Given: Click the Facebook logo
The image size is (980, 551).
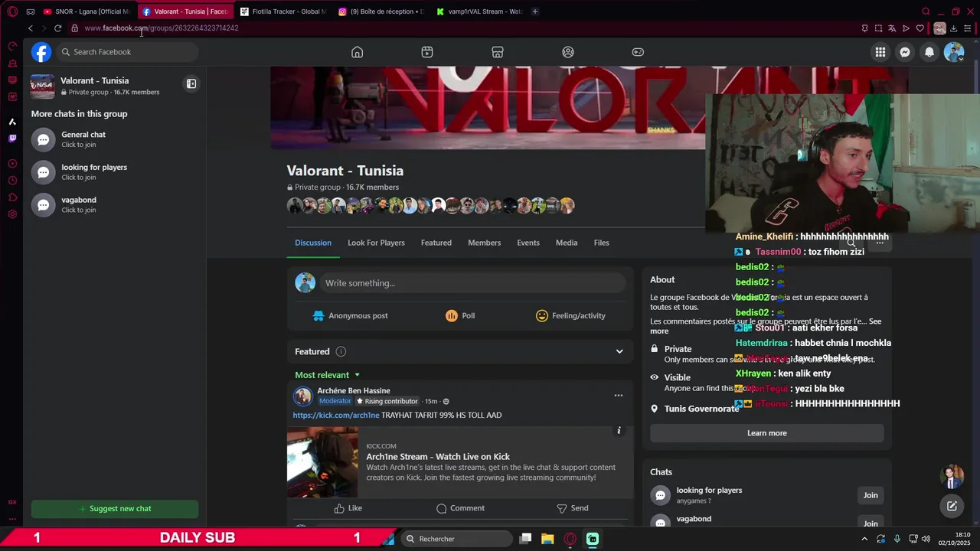Looking at the screenshot, I should pyautogui.click(x=41, y=52).
